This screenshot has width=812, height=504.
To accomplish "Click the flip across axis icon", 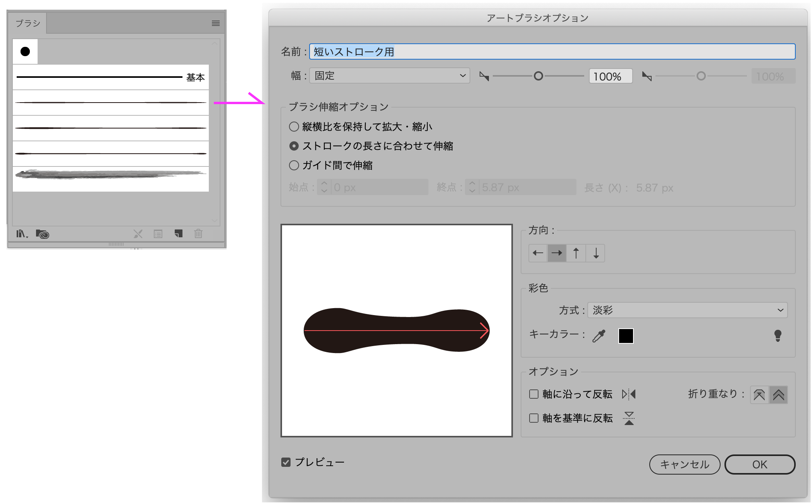I will (x=629, y=418).
